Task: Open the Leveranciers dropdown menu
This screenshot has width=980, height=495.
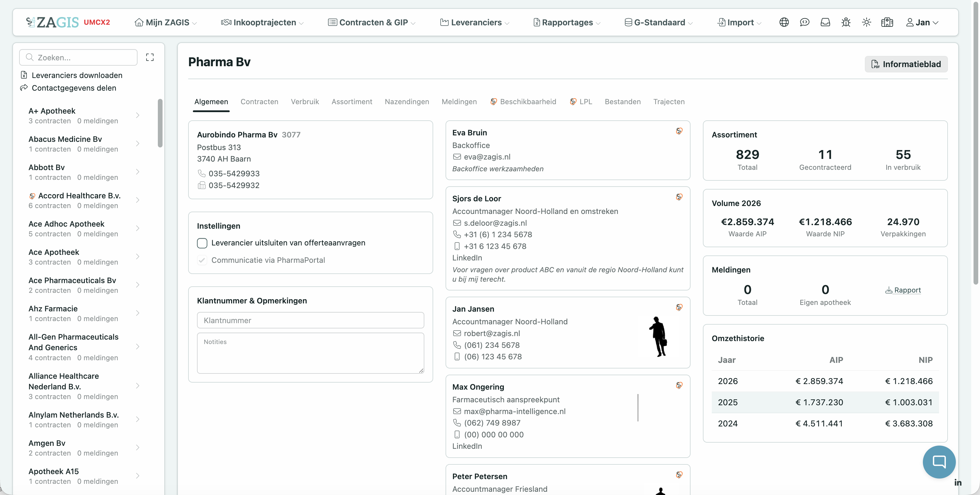Action: pyautogui.click(x=475, y=22)
